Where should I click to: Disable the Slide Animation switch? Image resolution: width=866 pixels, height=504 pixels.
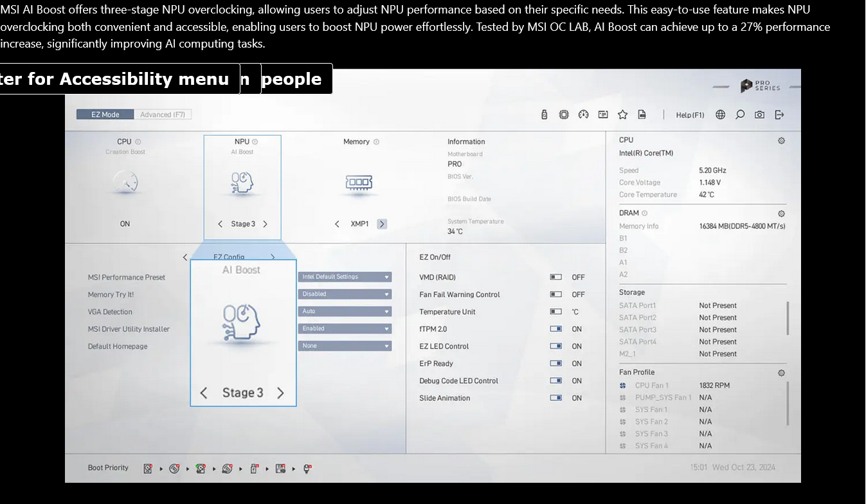(555, 398)
